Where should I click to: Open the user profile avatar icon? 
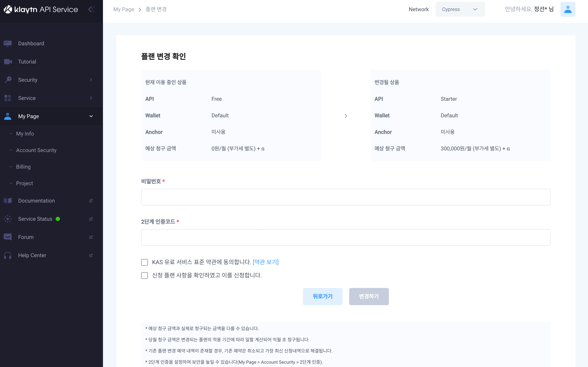coord(568,10)
